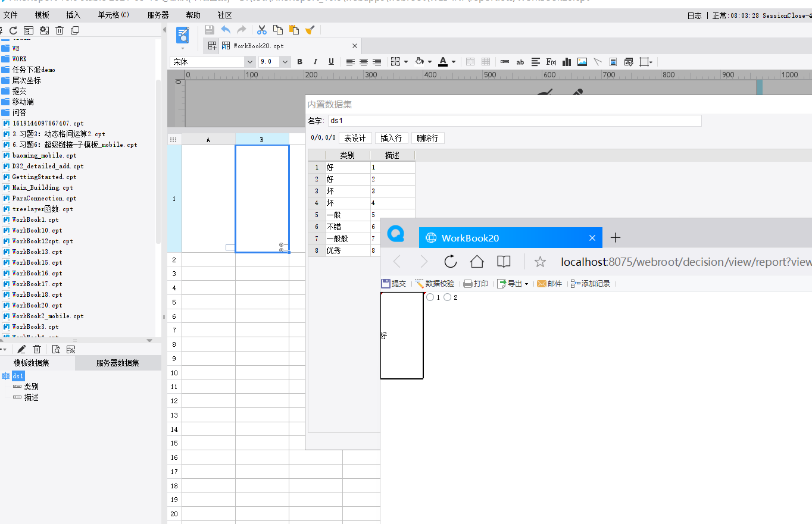This screenshot has height=524, width=812.
Task: Align cell text center
Action: [x=364, y=62]
